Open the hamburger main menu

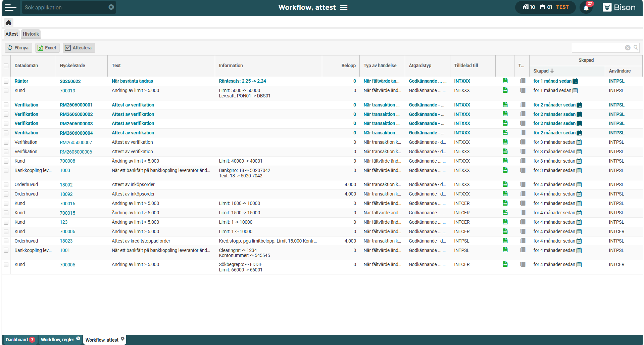pyautogui.click(x=10, y=7)
